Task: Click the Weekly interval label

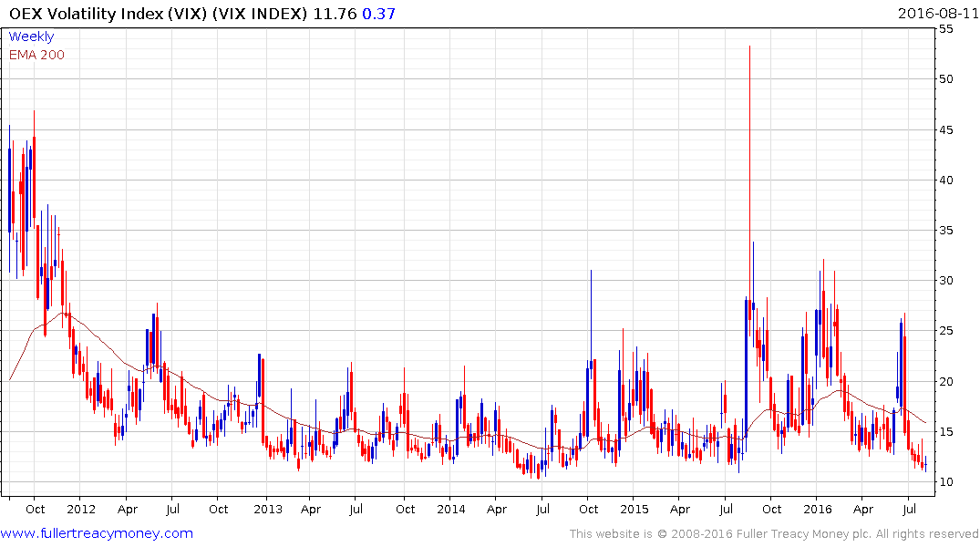Action: pos(31,36)
